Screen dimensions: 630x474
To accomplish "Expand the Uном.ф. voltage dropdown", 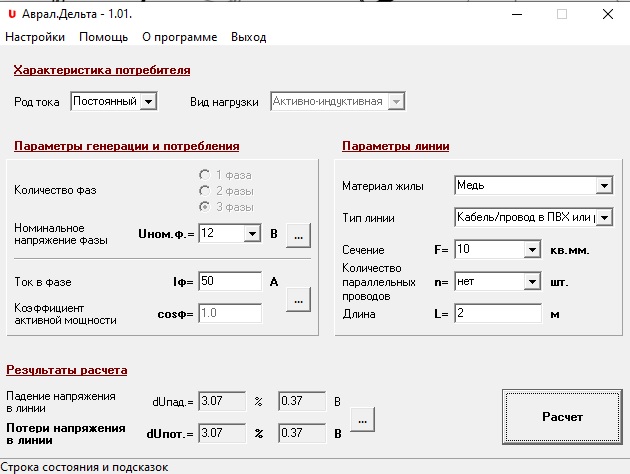I will [252, 233].
